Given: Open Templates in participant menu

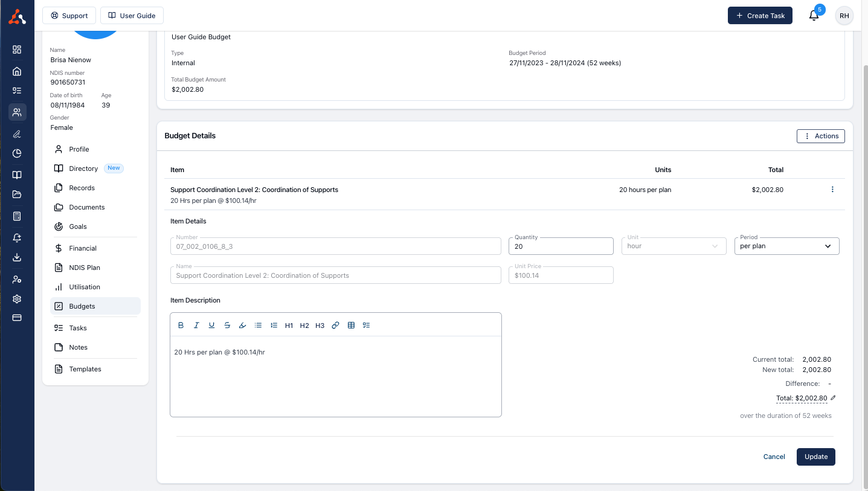Looking at the screenshot, I should [x=95, y=369].
